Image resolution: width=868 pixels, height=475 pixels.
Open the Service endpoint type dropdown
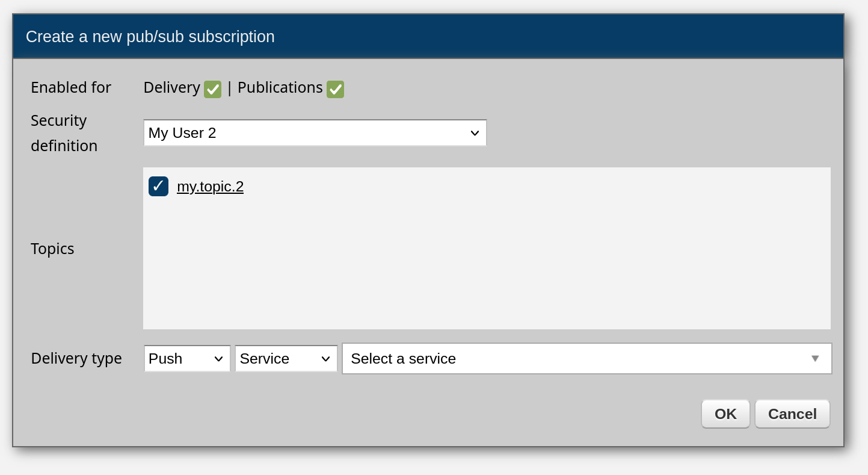tap(286, 359)
